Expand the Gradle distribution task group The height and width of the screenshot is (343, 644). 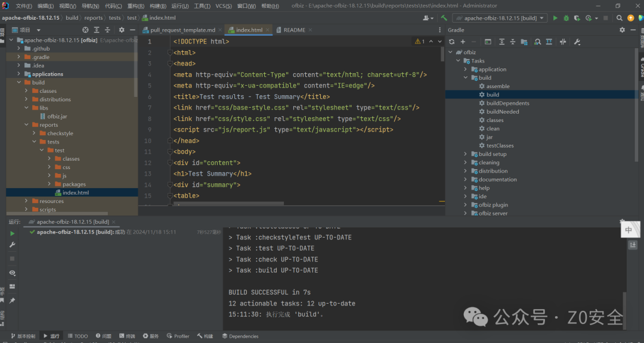click(x=465, y=171)
